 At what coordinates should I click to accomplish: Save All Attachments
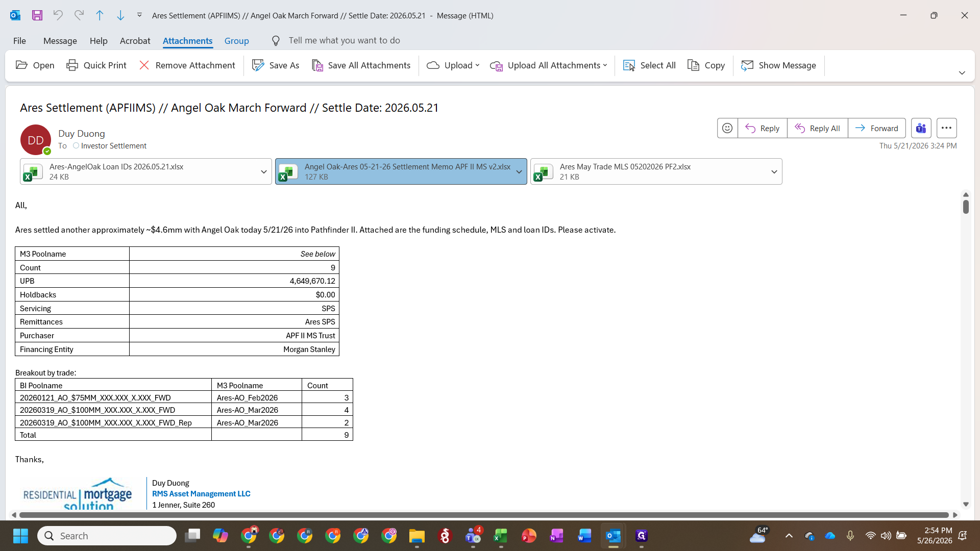click(x=361, y=65)
